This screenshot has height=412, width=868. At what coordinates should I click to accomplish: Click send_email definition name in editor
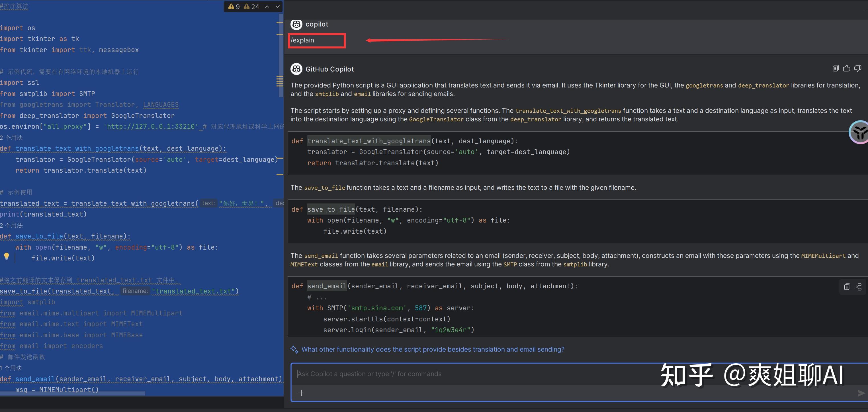35,379
